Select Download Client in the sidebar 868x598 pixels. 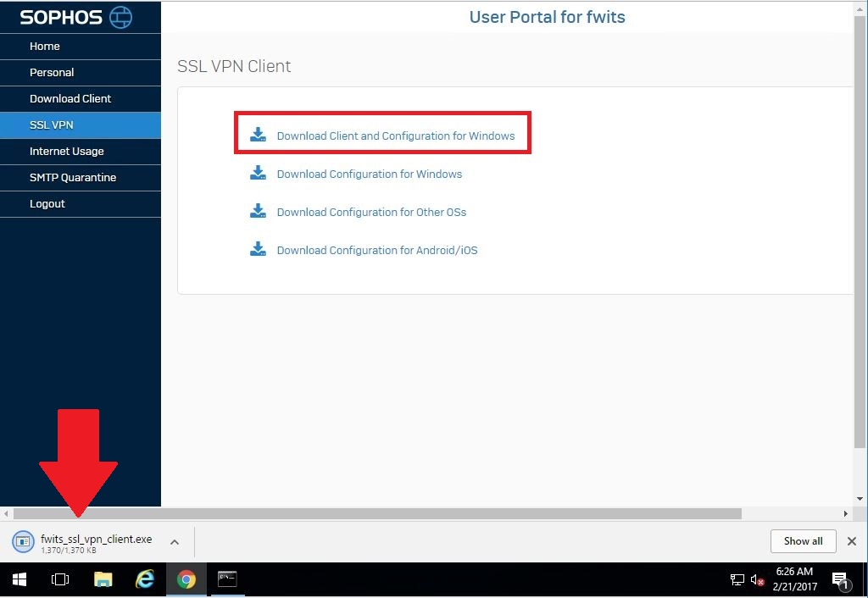tap(81, 99)
